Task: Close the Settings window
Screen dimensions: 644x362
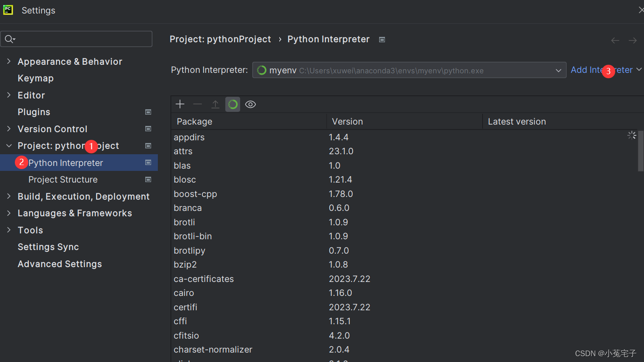Action: click(641, 10)
